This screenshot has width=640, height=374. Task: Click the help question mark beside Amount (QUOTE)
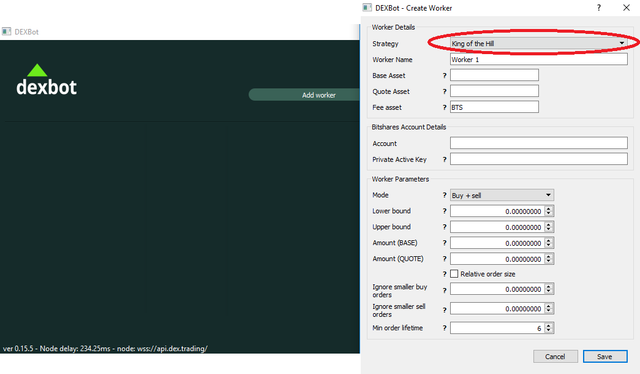444,258
